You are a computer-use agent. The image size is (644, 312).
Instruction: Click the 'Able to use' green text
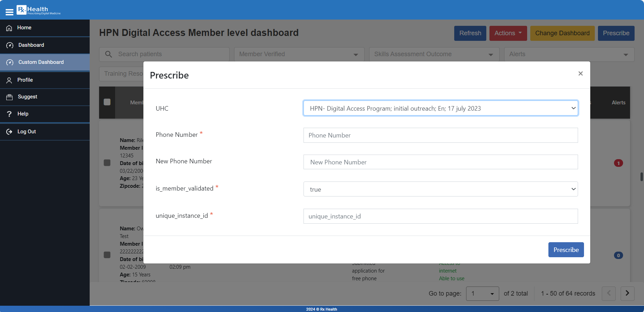point(452,278)
